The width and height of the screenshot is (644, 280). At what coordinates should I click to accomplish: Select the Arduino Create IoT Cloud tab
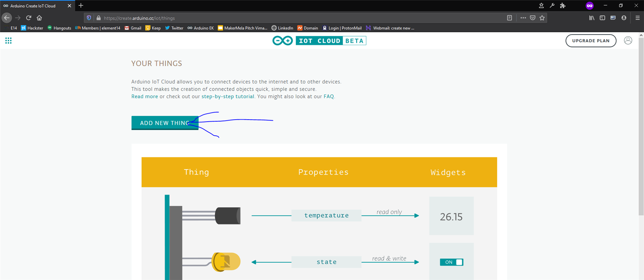point(37,6)
